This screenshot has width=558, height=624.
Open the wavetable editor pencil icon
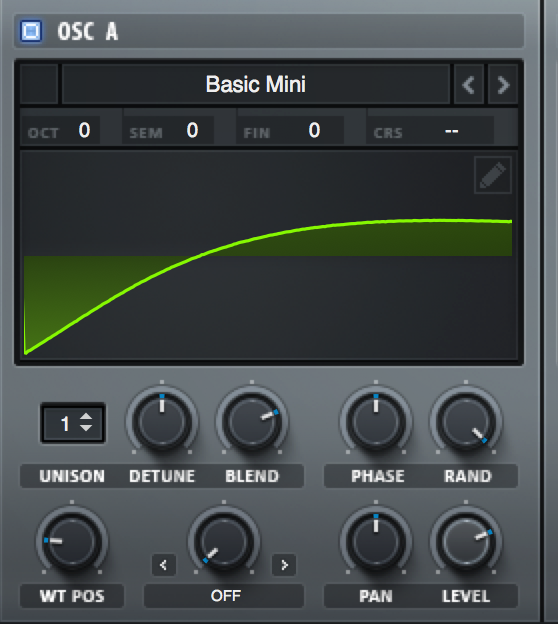(493, 175)
